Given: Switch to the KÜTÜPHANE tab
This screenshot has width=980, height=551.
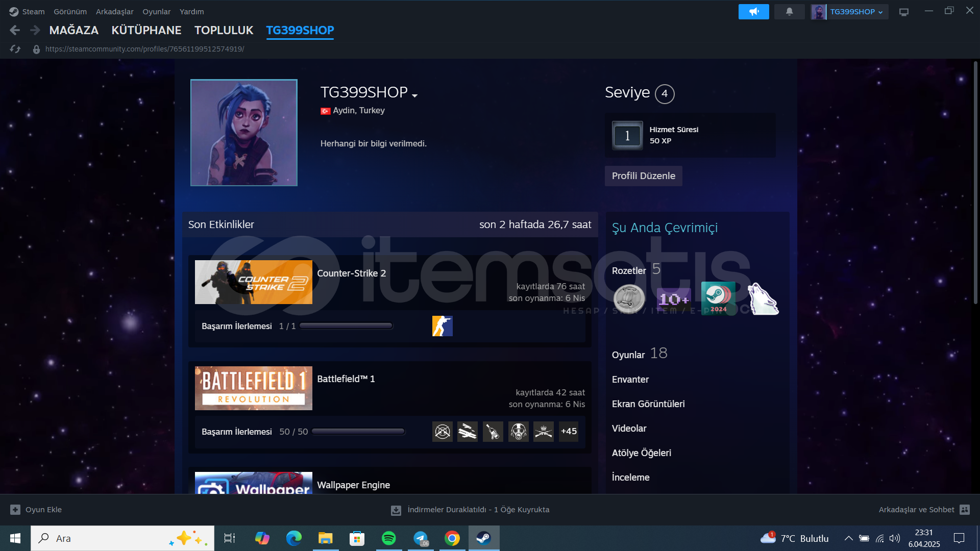Looking at the screenshot, I should point(146,30).
